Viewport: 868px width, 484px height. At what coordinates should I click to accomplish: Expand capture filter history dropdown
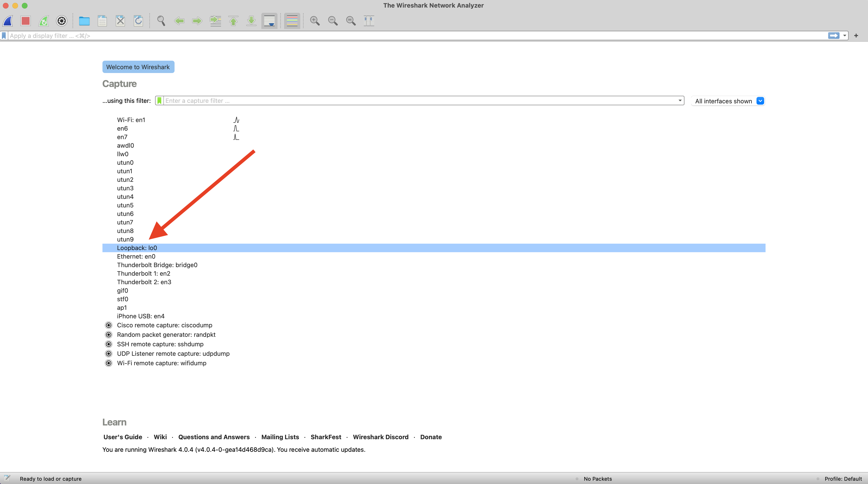tap(680, 101)
